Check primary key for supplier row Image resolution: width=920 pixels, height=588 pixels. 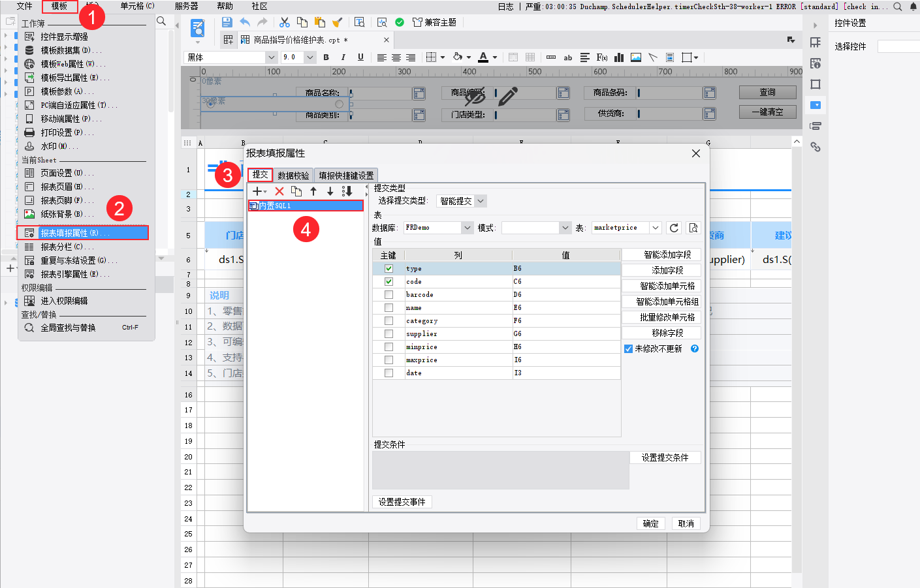(389, 333)
